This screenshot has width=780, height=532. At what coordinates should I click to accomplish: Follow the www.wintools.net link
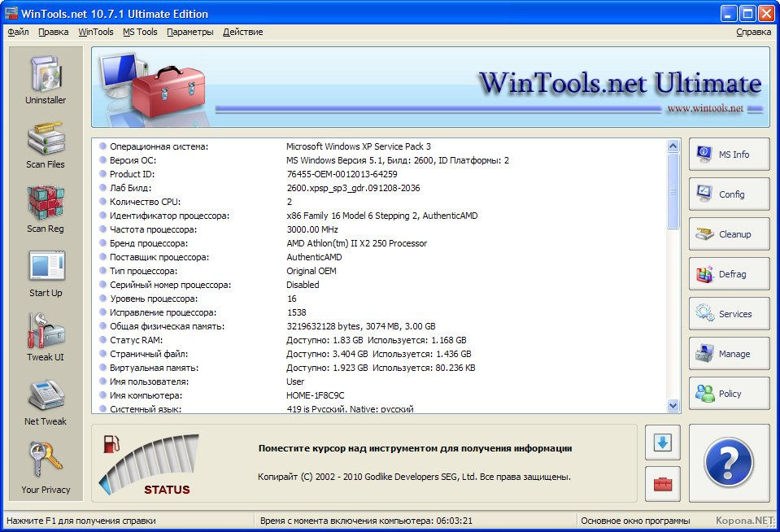(705, 108)
